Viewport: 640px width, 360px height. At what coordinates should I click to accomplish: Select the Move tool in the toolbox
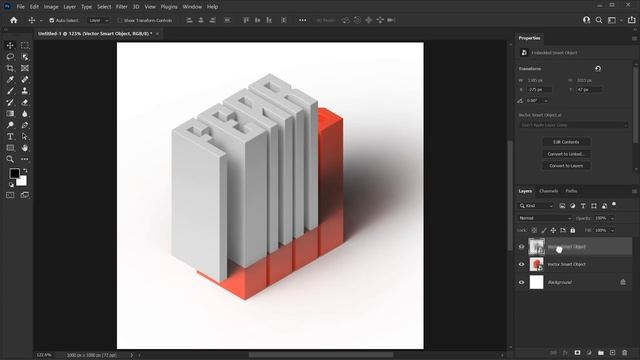pos(10,45)
